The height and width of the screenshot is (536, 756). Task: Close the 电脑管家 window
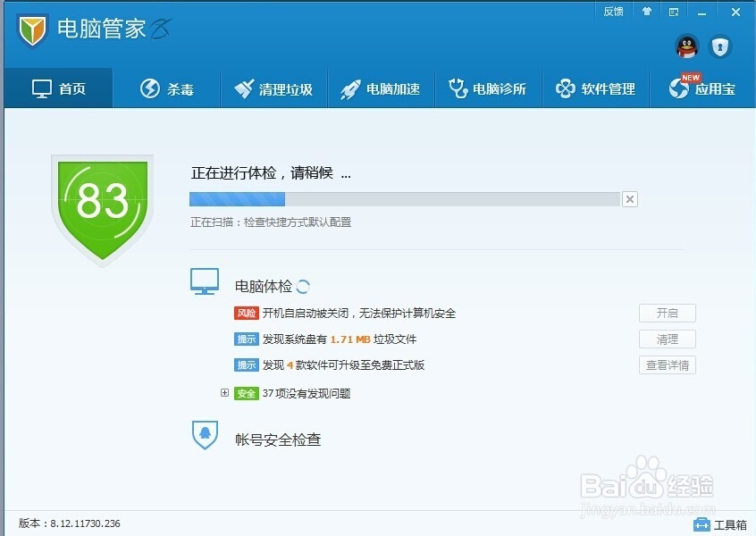735,12
